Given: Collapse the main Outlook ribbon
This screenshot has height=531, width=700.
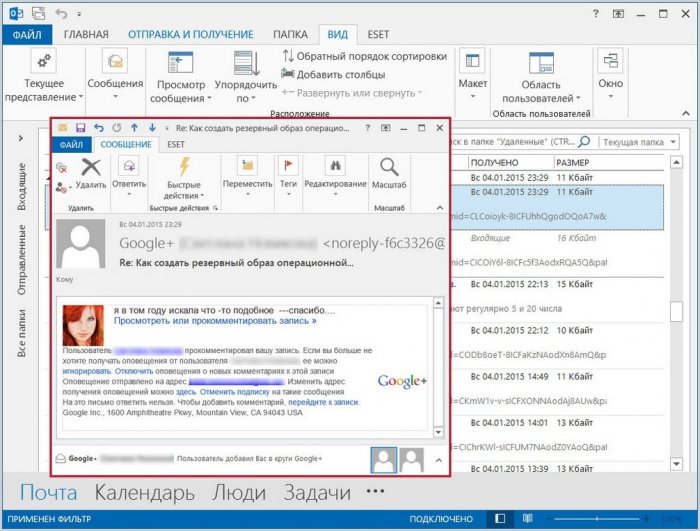Looking at the screenshot, I should click(686, 114).
